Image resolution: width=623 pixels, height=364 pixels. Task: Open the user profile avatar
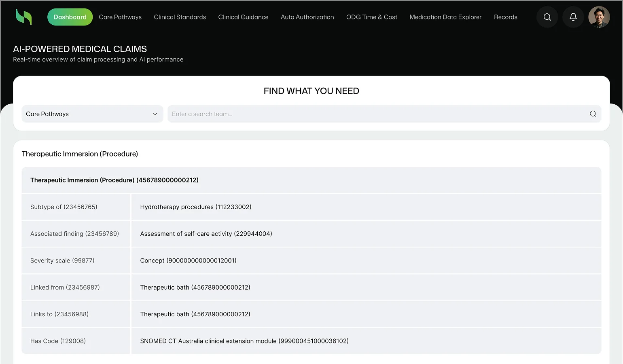(599, 17)
